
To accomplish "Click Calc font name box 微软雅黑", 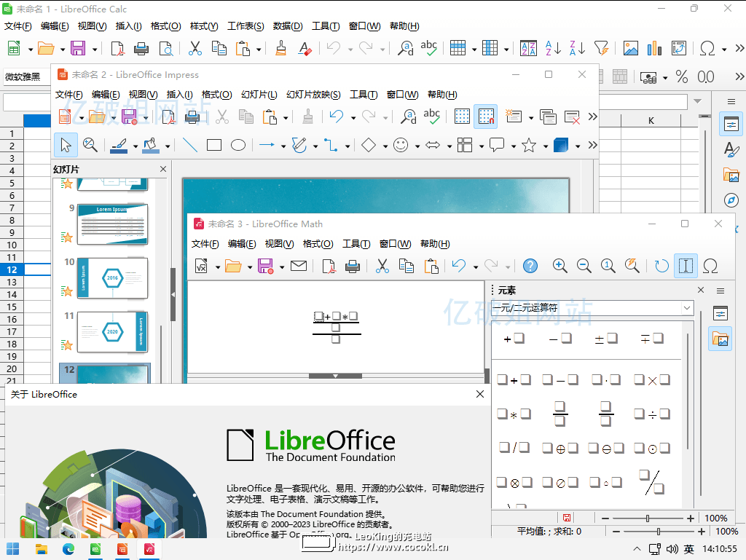I will [26, 76].
